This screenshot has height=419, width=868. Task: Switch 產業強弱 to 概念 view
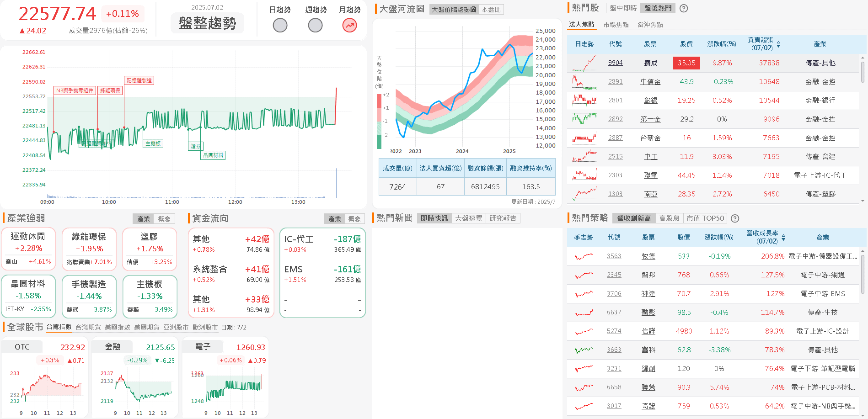(x=164, y=219)
